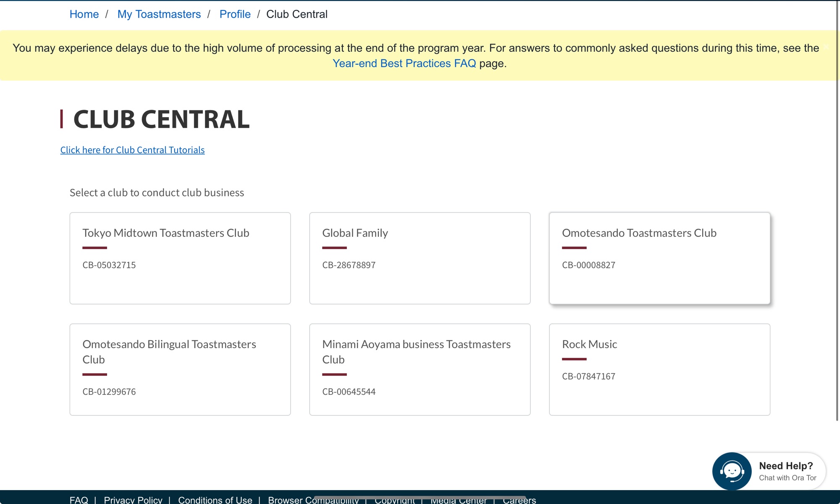Go to Home breadcrumb link
Screen dimensions: 840x504
84,14
